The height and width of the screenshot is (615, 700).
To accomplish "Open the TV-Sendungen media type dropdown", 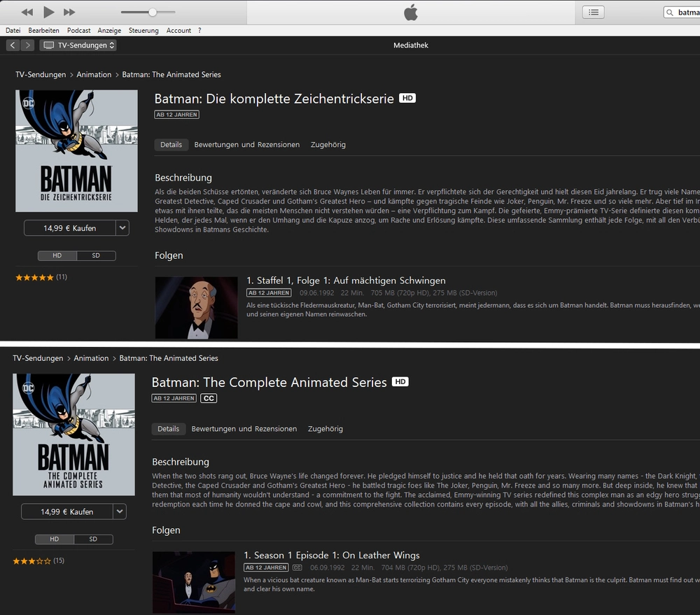I will 78,45.
